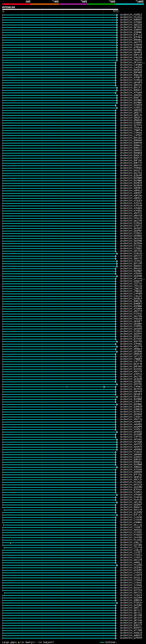Click UniRef100_P12459 label
This screenshot has height=644, width=146.
[x=131, y=565]
